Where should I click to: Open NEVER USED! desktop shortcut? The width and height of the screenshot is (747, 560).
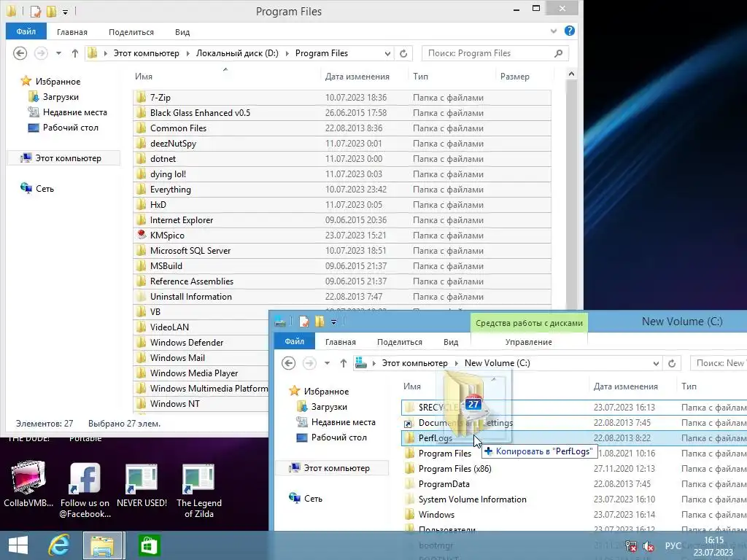(142, 484)
